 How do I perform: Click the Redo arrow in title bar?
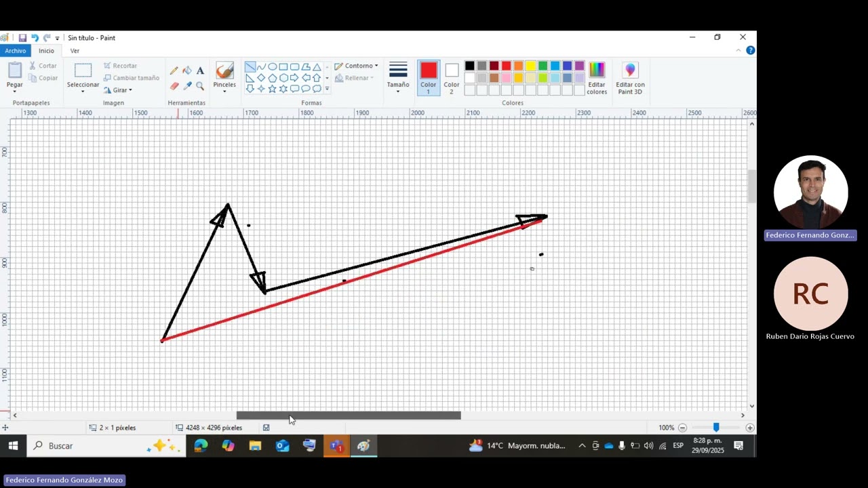[47, 38]
